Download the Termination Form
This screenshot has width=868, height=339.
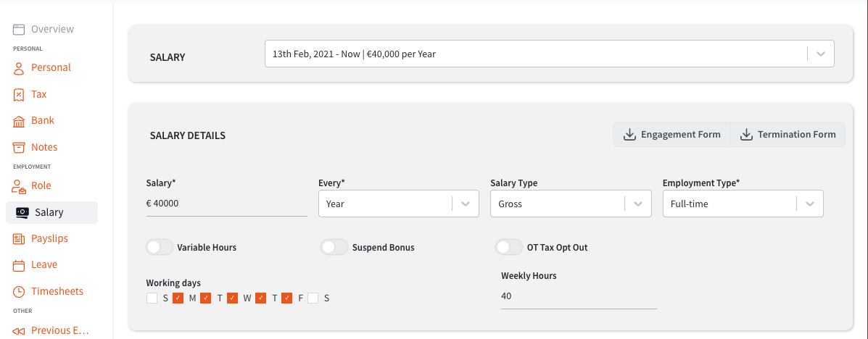coord(788,135)
